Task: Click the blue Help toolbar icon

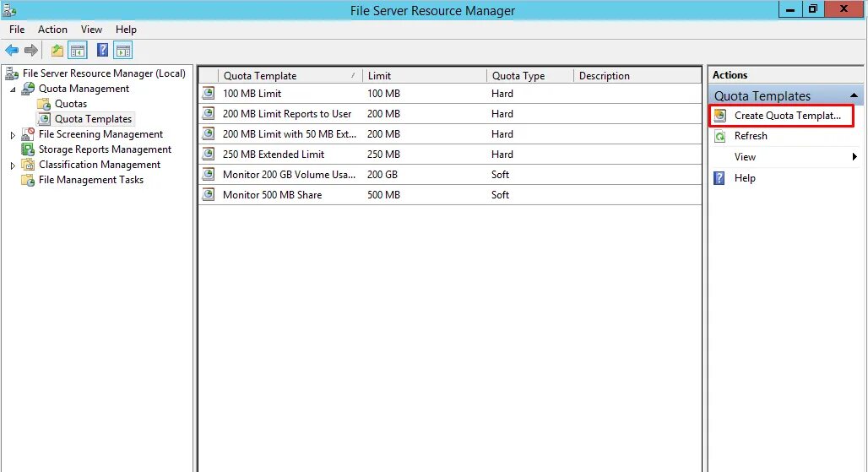Action: (x=102, y=51)
